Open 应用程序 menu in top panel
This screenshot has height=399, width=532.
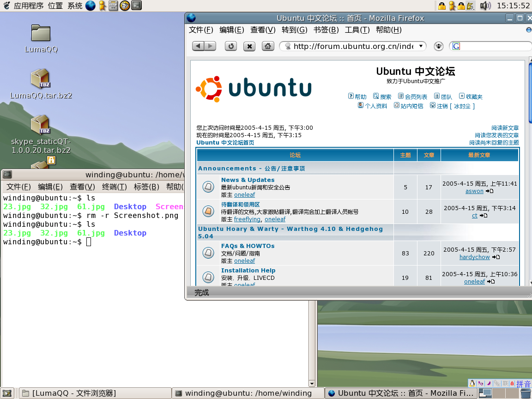29,6
